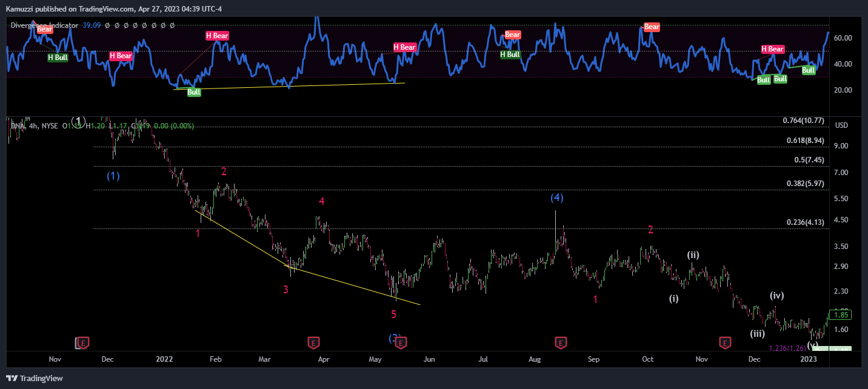868x389 pixels.
Task: Open the earnings E marker above Aug axis label
Action: pos(561,343)
